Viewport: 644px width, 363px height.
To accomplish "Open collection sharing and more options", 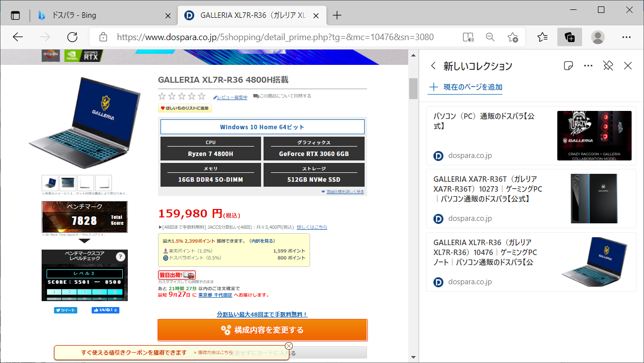I will pyautogui.click(x=588, y=66).
